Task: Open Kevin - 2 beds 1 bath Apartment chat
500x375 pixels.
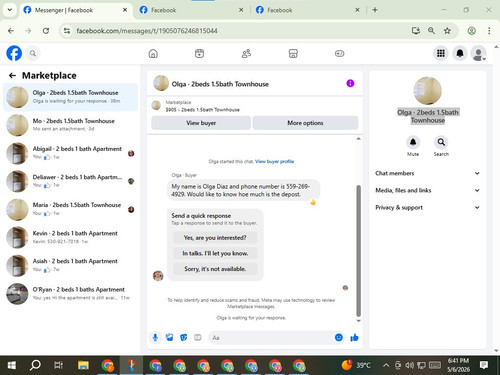Action: pos(70,237)
